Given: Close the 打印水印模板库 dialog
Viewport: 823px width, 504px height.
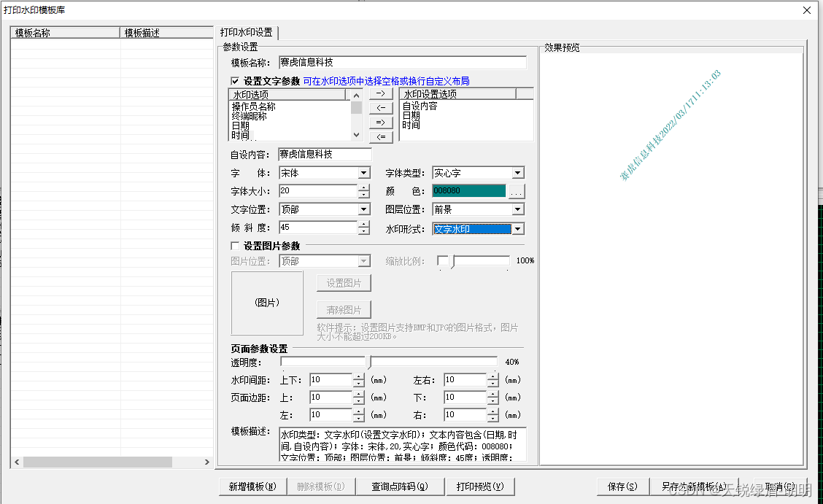Looking at the screenshot, I should tap(807, 10).
